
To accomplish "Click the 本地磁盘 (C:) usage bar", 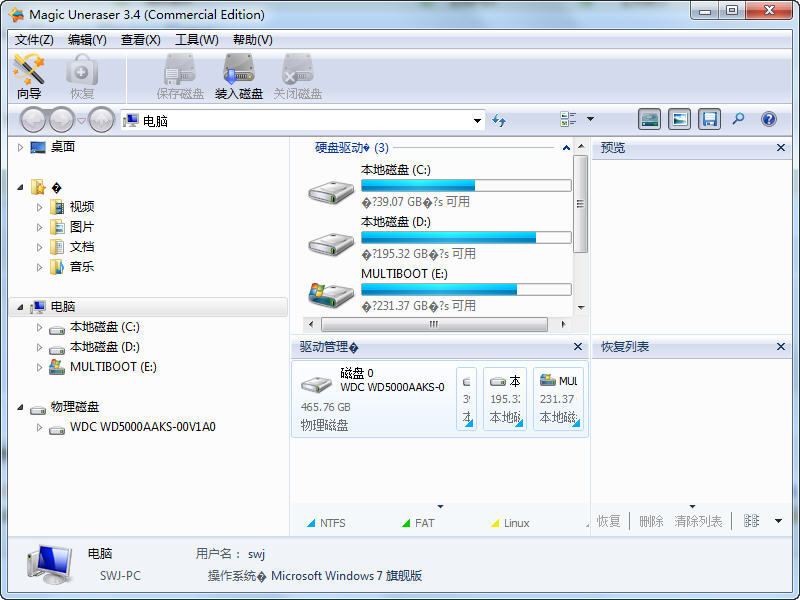I will 467,185.
